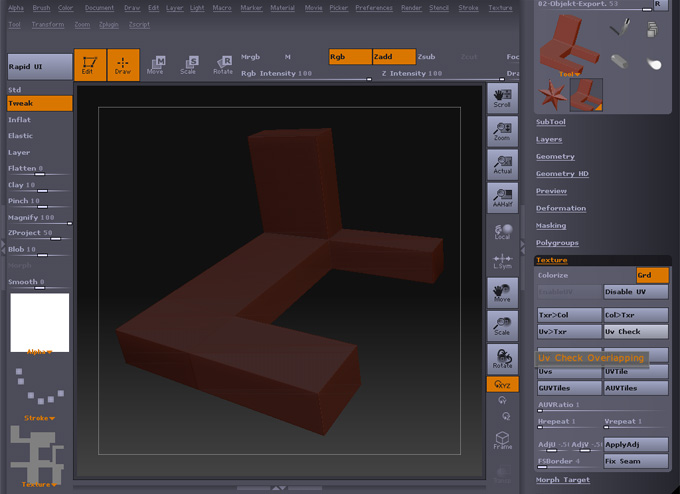Image resolution: width=680 pixels, height=494 pixels.
Task: Expand the SubTool section
Action: 550,122
